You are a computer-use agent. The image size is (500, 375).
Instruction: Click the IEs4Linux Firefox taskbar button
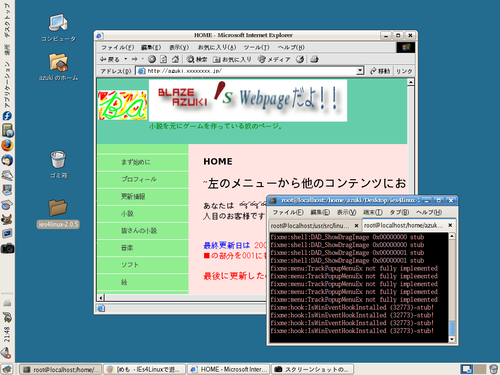coord(144,369)
